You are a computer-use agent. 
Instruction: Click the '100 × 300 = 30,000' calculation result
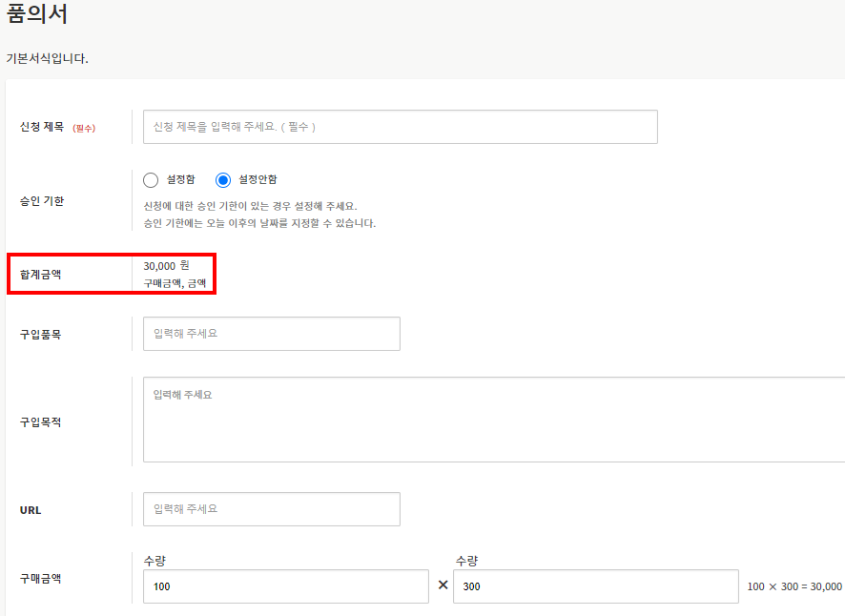coord(793,586)
